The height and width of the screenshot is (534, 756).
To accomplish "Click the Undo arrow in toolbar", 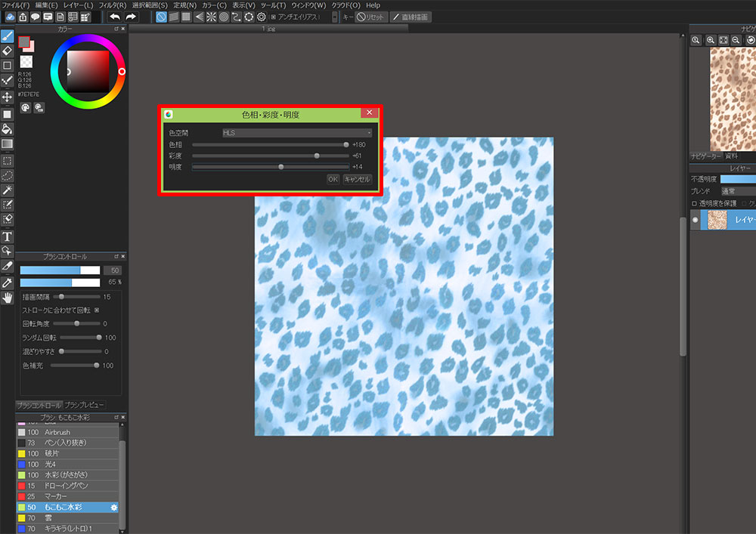I will [x=114, y=17].
